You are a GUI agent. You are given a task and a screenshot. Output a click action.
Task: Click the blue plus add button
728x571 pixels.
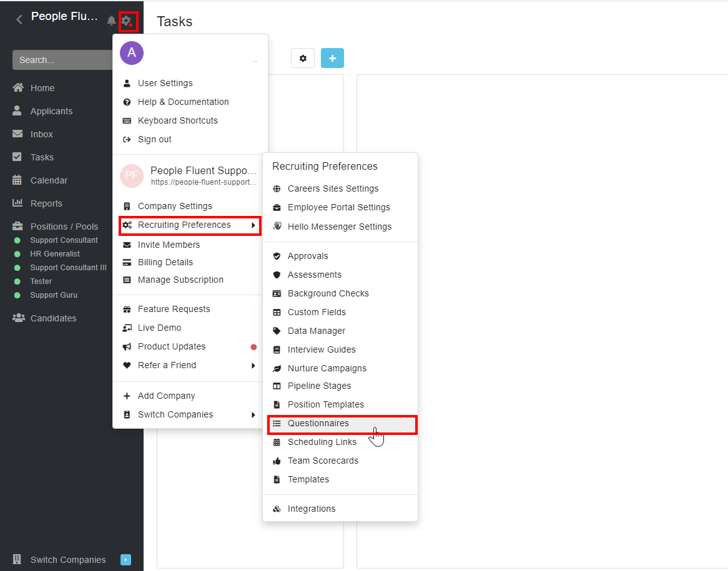click(x=332, y=58)
